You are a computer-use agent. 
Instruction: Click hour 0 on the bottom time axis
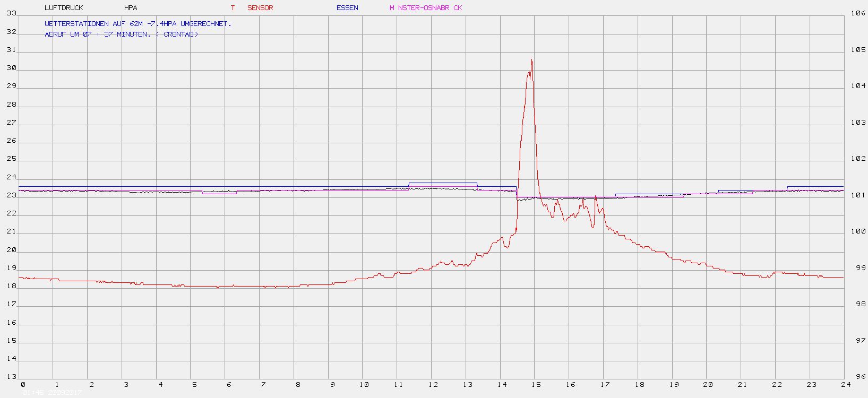click(23, 384)
